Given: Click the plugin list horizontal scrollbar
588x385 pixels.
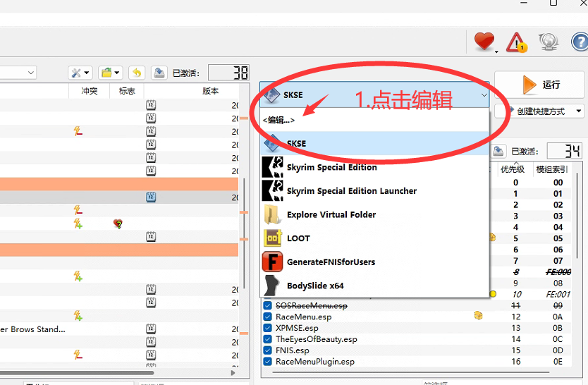Looking at the screenshot, I should pyautogui.click(x=410, y=372).
